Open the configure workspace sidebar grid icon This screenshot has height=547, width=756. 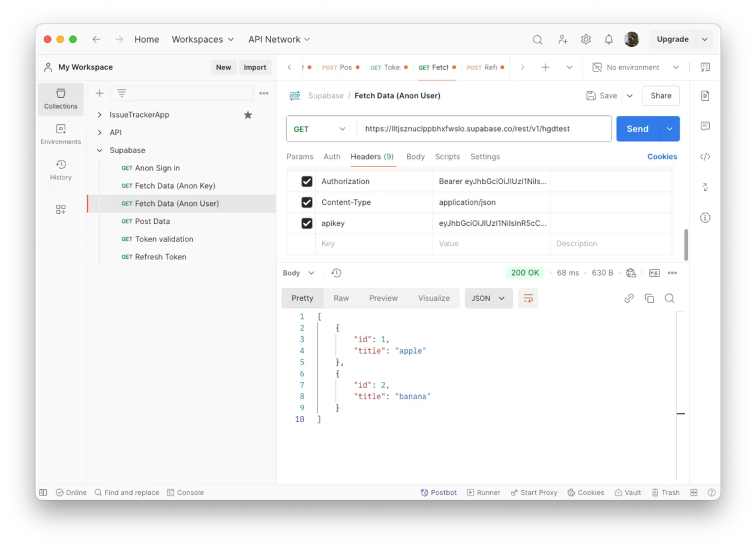coord(61,209)
